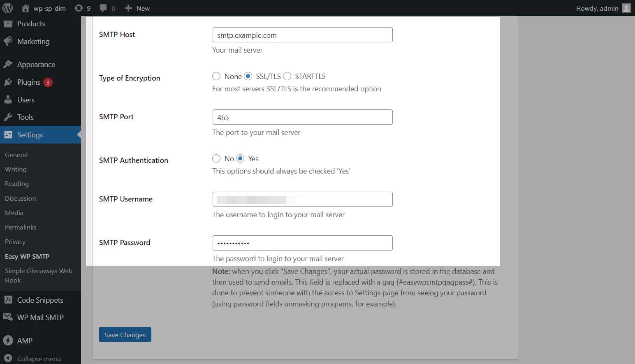The image size is (635, 364).
Task: Open the New content dropdown
Action: pos(137,8)
